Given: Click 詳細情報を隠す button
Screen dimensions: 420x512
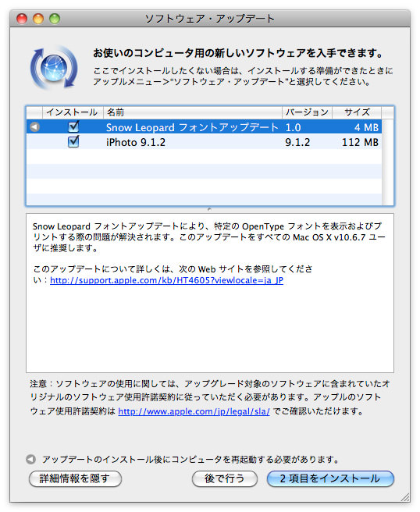Looking at the screenshot, I should [x=75, y=478].
